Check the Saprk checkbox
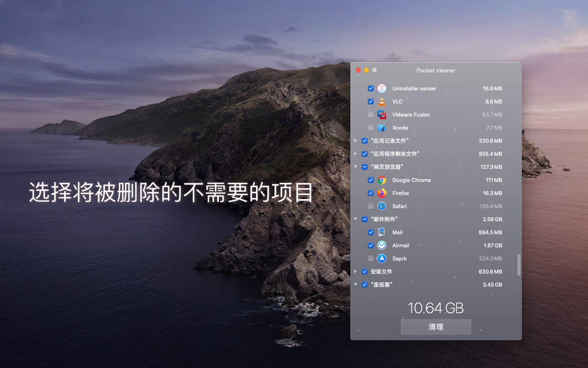588x368 pixels. 371,259
